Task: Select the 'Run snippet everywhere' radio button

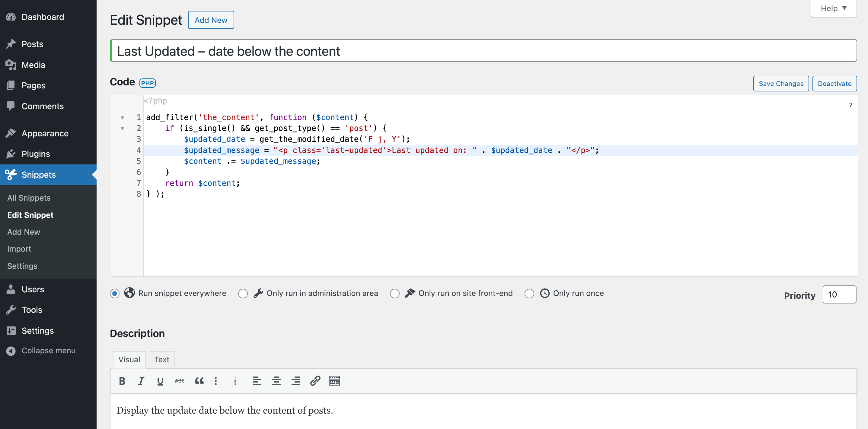Action: pos(114,293)
